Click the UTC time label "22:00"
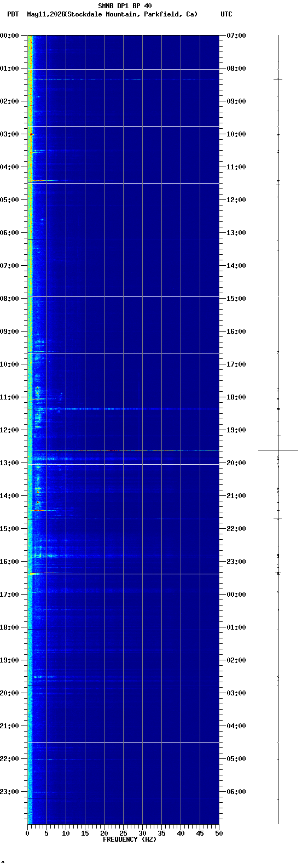The height and width of the screenshot is (868, 302). (x=236, y=529)
